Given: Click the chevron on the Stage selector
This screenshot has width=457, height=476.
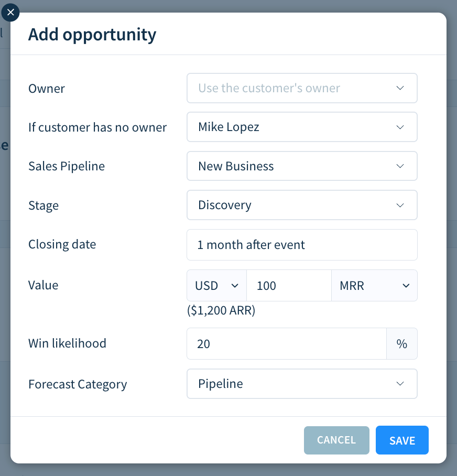Looking at the screenshot, I should point(400,205).
